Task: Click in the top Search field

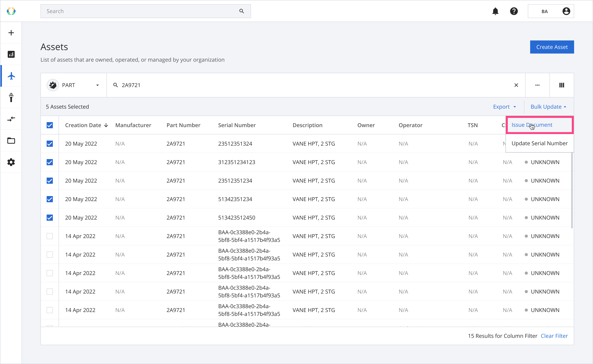Action: (146, 11)
